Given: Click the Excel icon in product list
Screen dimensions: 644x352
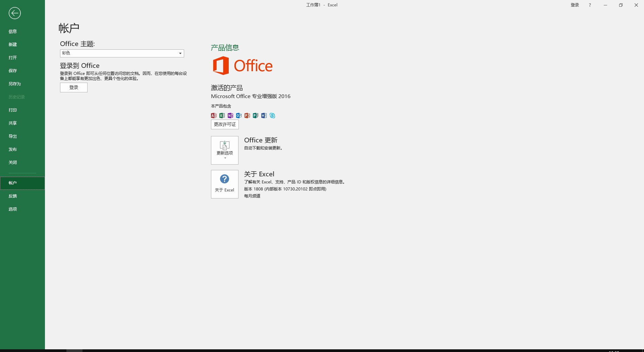Looking at the screenshot, I should [x=222, y=115].
